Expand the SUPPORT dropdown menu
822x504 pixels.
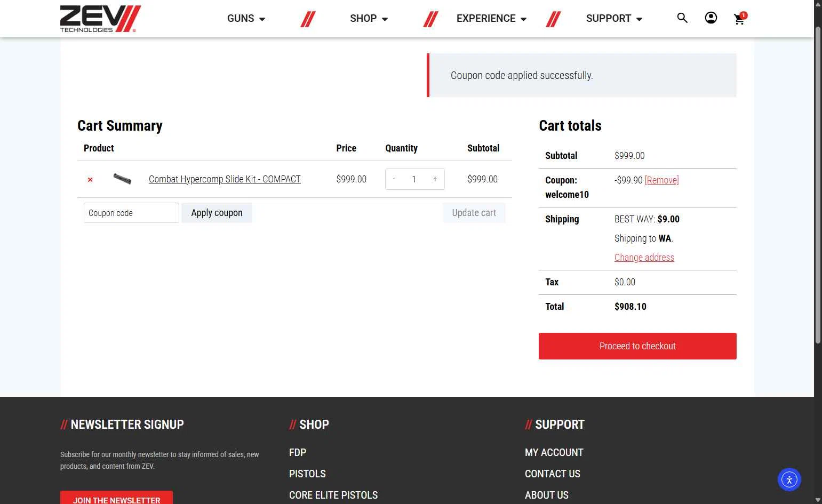[x=614, y=19]
